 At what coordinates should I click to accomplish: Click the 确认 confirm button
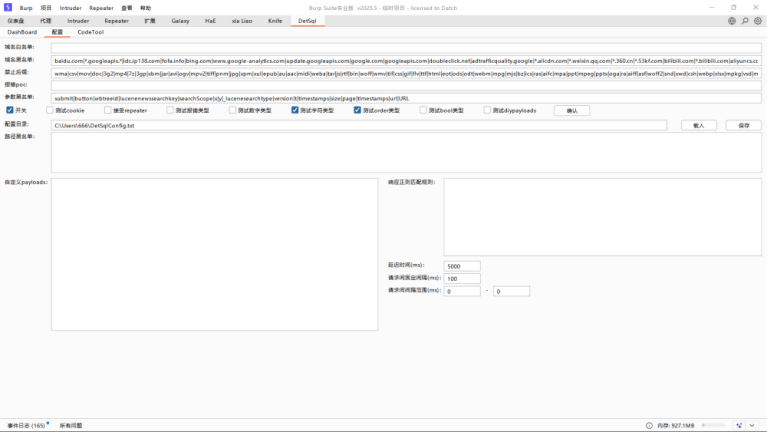[572, 111]
